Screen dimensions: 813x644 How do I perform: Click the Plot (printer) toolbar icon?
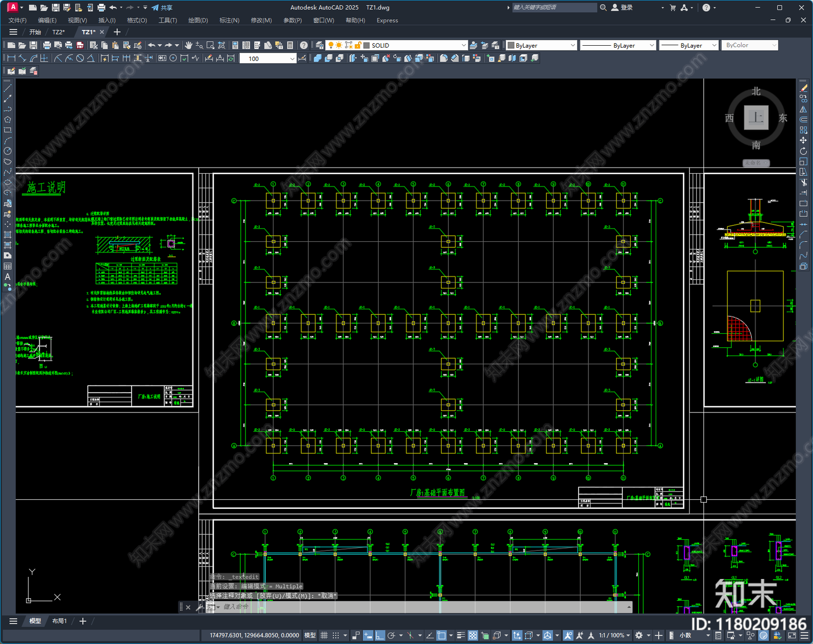tap(47, 45)
